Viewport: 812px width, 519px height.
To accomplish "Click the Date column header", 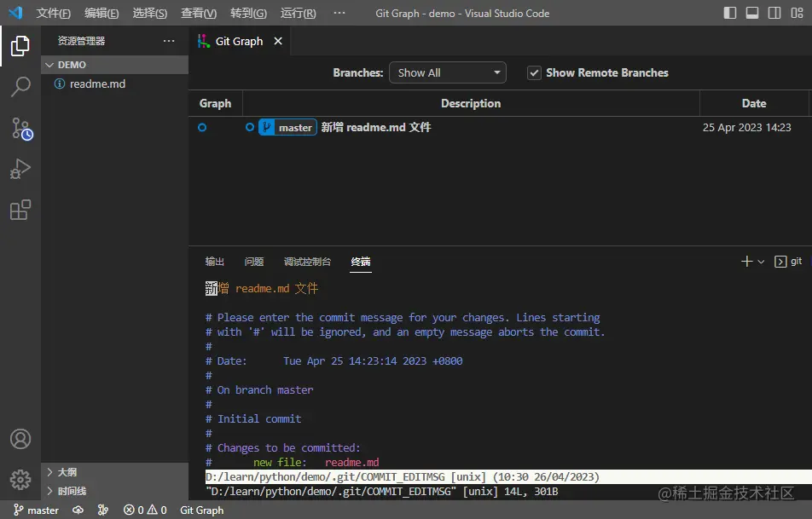I will [x=754, y=103].
